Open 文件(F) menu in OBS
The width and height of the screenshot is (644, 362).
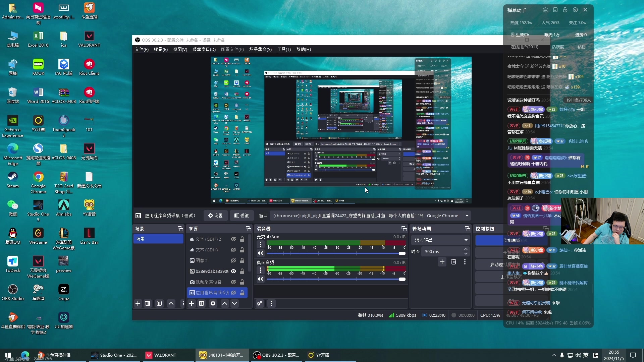coord(142,50)
